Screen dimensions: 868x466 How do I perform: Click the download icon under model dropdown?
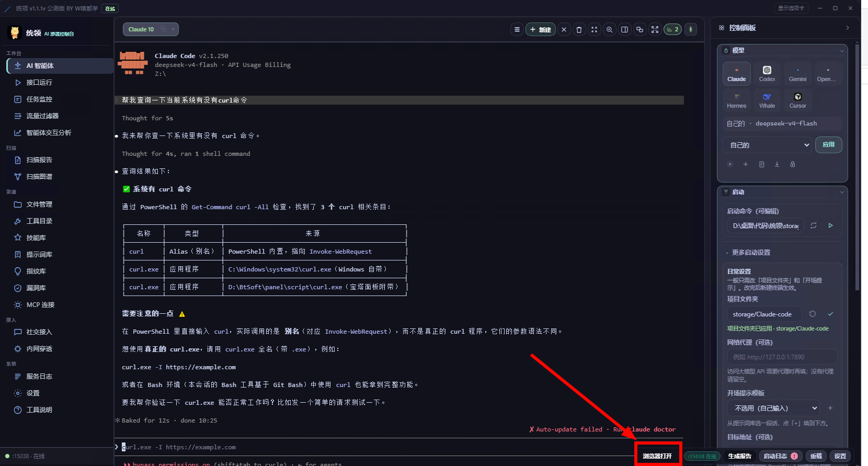click(x=777, y=164)
